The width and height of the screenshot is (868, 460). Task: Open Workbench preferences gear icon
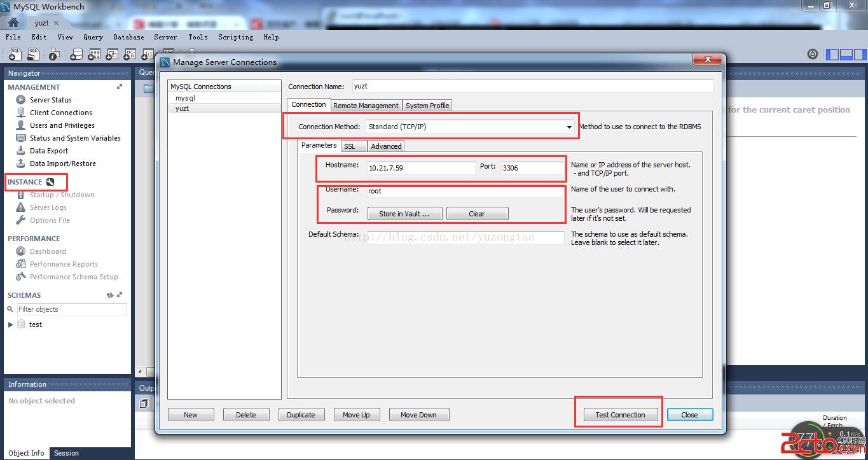coord(813,55)
